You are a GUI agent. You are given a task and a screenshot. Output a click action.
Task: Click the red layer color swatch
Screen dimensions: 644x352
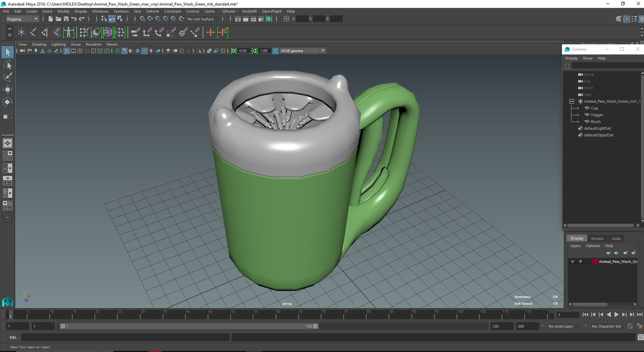pyautogui.click(x=595, y=262)
